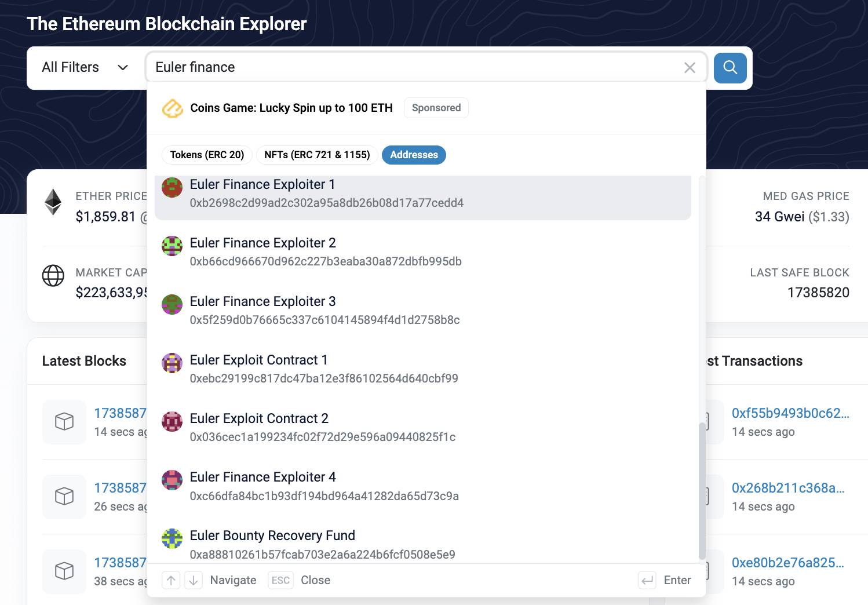Screen dimensions: 868x605
Task: Click the ESC key badge
Action: tap(280, 580)
